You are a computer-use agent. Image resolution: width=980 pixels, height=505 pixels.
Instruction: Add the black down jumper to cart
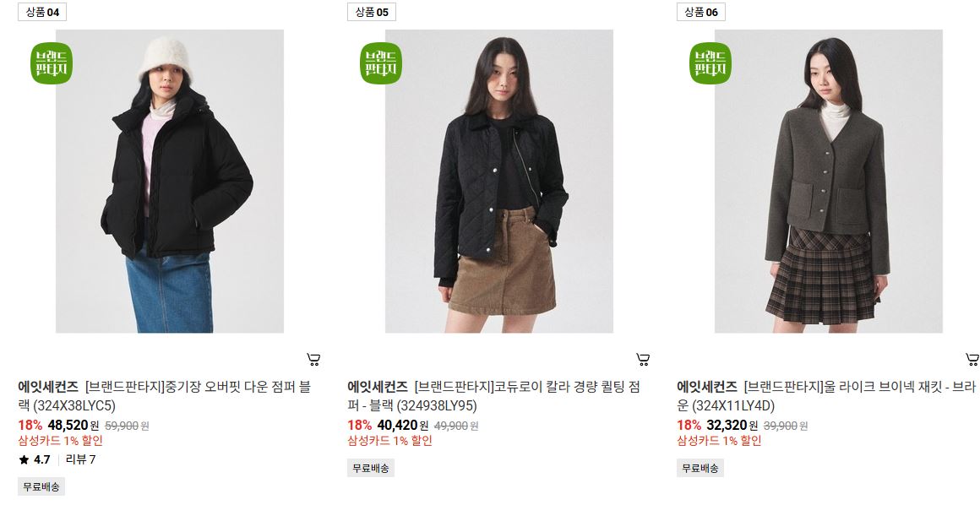pos(313,360)
